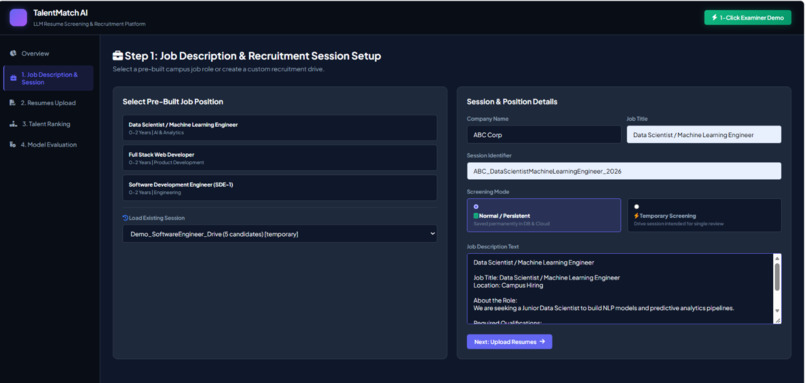This screenshot has width=806, height=383.
Task: Click the Resumes Upload file icon
Action: 12,103
